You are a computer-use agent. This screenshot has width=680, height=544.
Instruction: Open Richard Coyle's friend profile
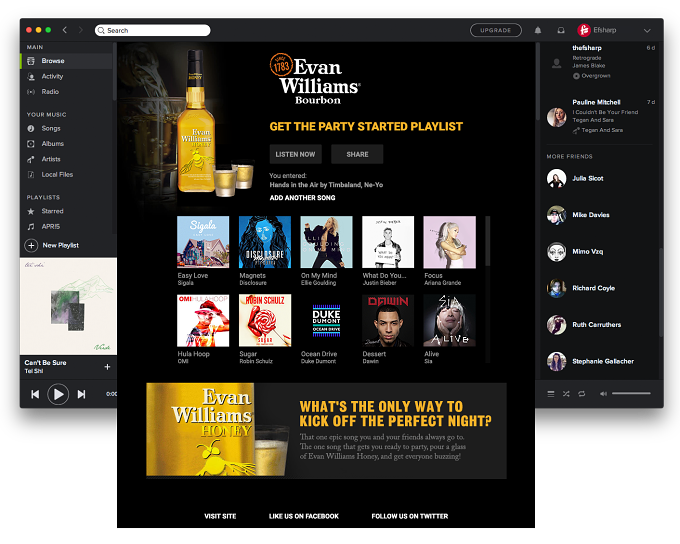(594, 288)
